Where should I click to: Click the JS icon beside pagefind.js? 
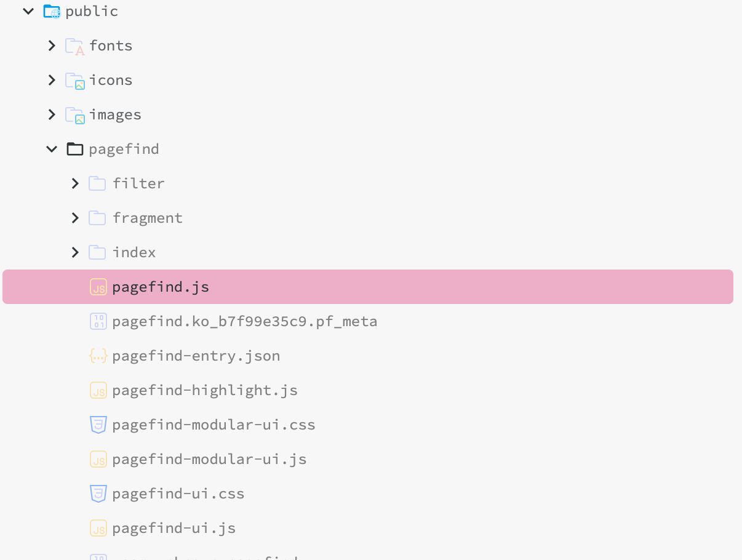click(98, 287)
